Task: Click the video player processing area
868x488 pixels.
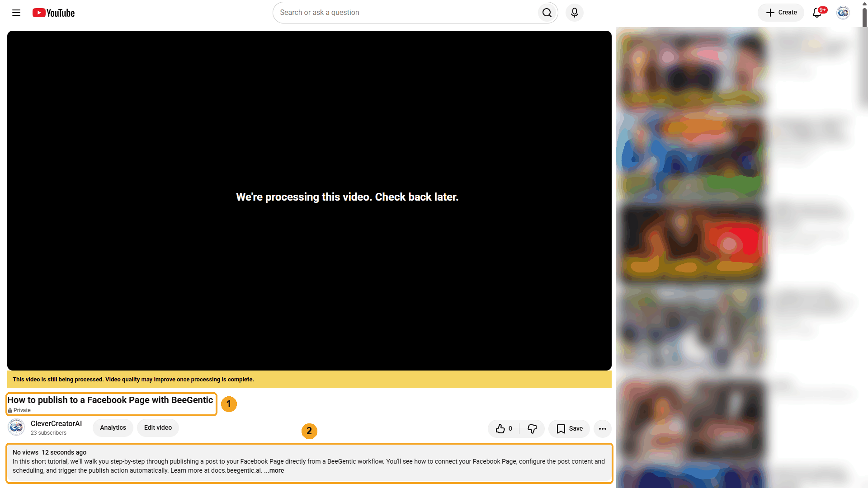Action: pos(309,201)
